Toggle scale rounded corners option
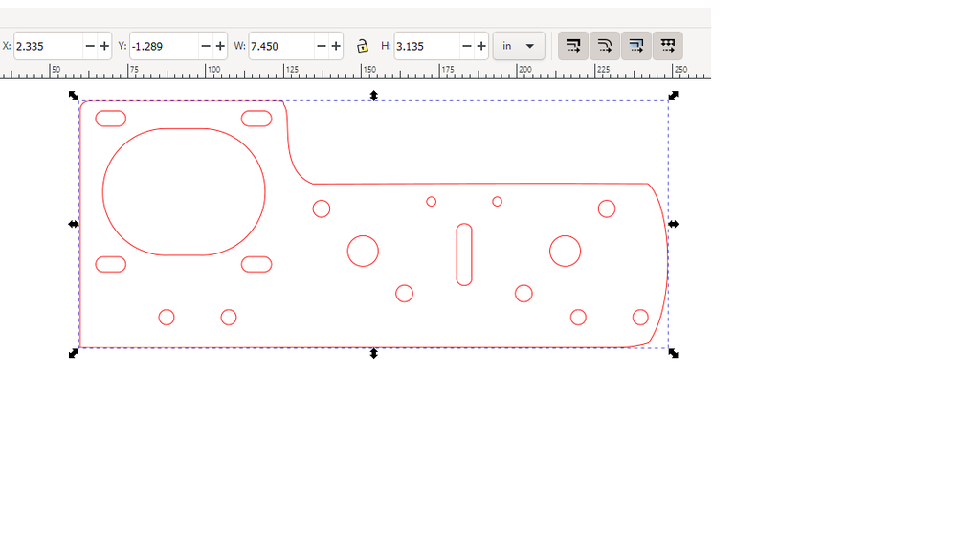 click(x=604, y=46)
